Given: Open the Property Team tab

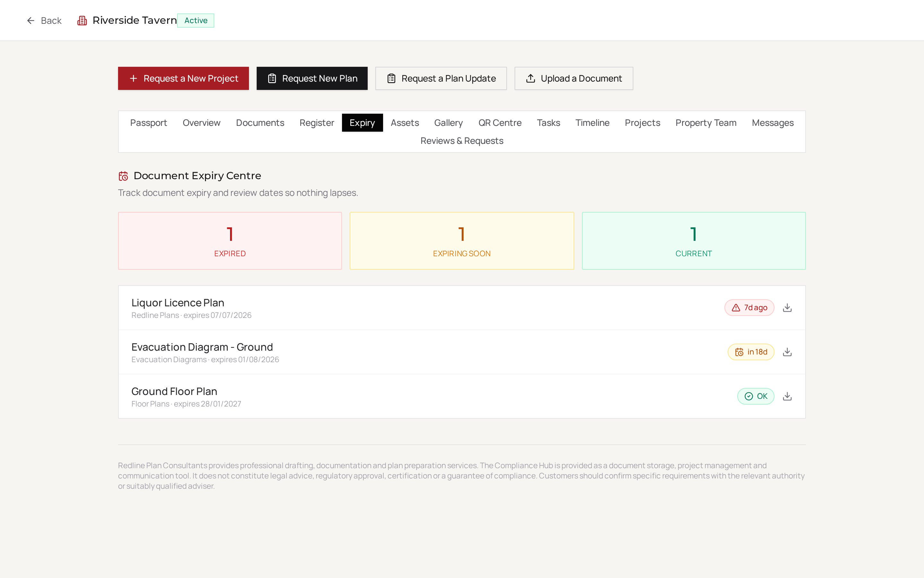Looking at the screenshot, I should 706,123.
